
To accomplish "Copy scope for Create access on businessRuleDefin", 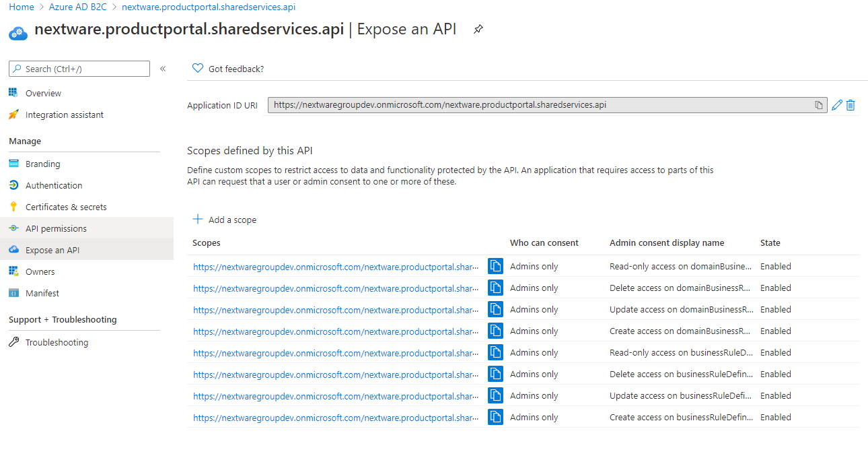I will (496, 417).
